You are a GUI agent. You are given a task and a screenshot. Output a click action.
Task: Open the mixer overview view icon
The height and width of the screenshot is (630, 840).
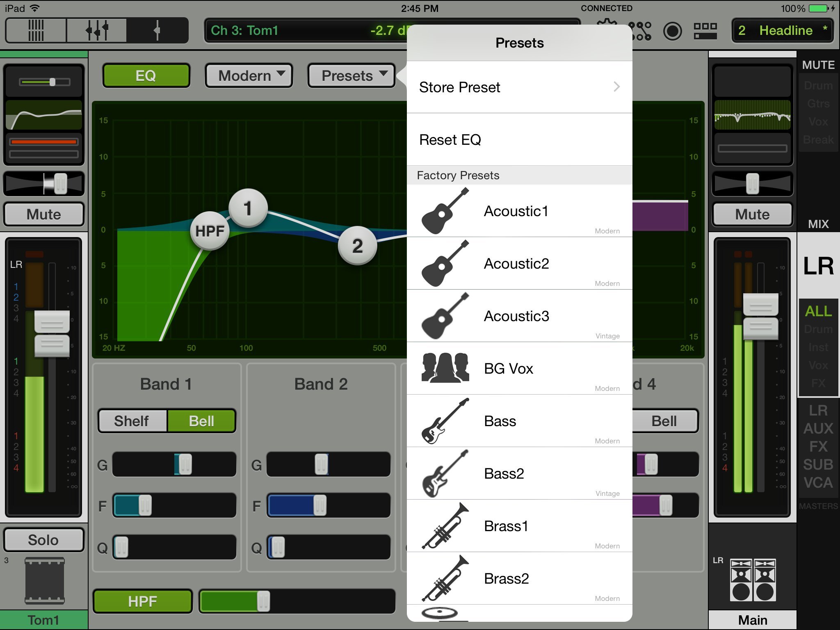pos(36,30)
